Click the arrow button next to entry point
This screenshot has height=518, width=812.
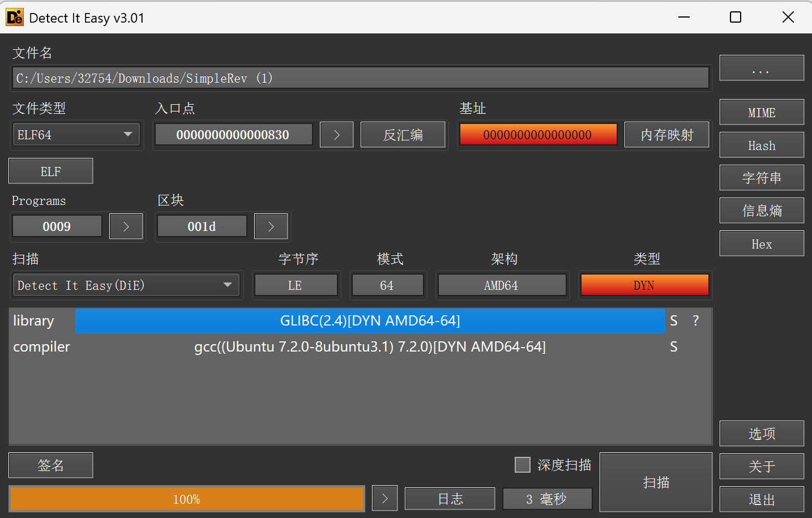[x=337, y=135]
